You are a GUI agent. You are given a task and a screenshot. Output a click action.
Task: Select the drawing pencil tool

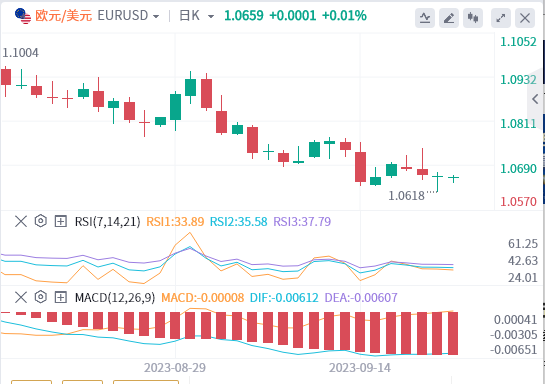pyautogui.click(x=449, y=18)
